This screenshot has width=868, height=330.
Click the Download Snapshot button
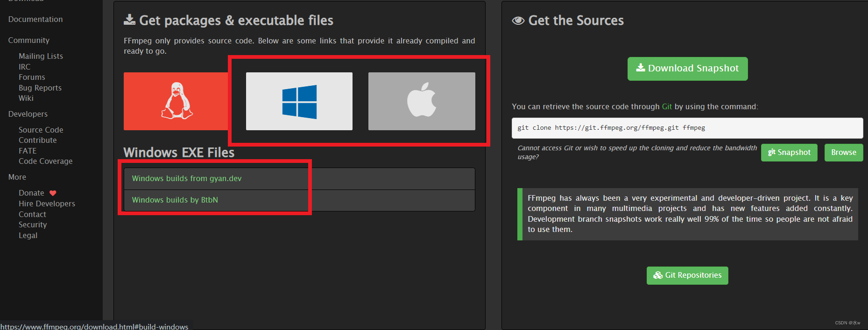coord(687,69)
